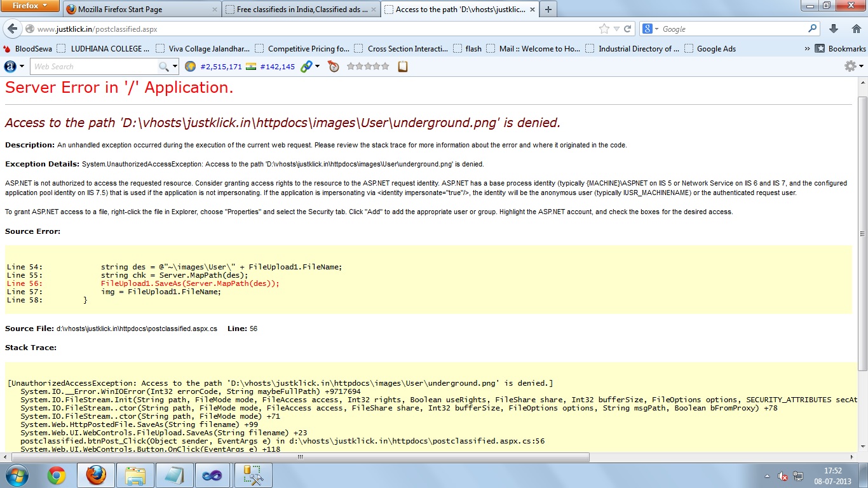This screenshot has width=868, height=488.
Task: Open the Windows Start menu
Action: tap(17, 475)
